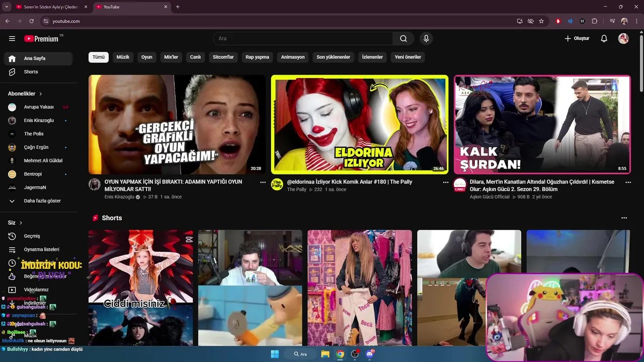
Task: Open Enis Kirazoglu channel subscription
Action: click(38, 121)
